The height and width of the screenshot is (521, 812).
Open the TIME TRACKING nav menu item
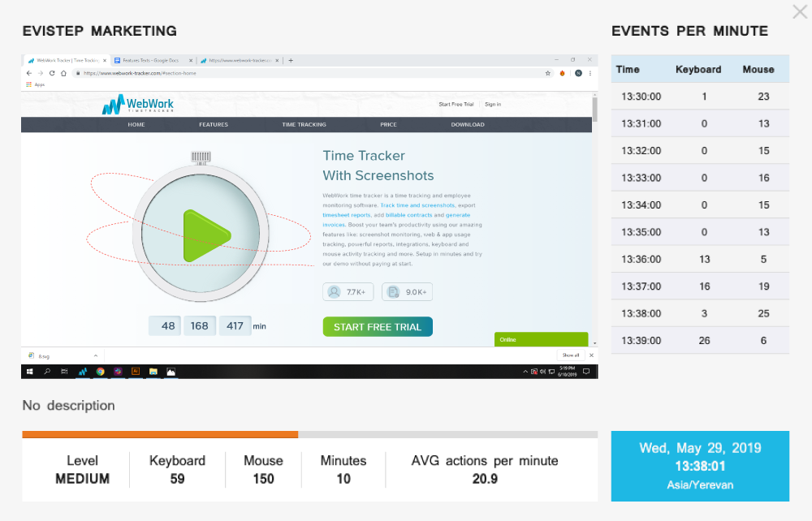[x=304, y=125]
